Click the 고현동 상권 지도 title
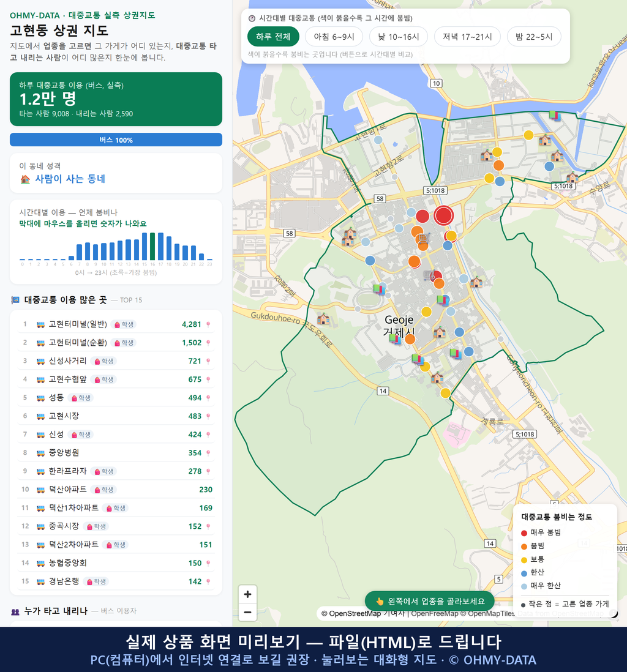The image size is (627, 672). 59,31
